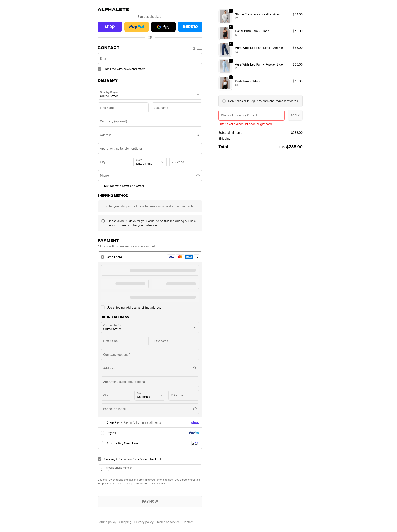This screenshot has width=397, height=532.
Task: Open the delivery Country/Region dropdown
Action: click(150, 94)
